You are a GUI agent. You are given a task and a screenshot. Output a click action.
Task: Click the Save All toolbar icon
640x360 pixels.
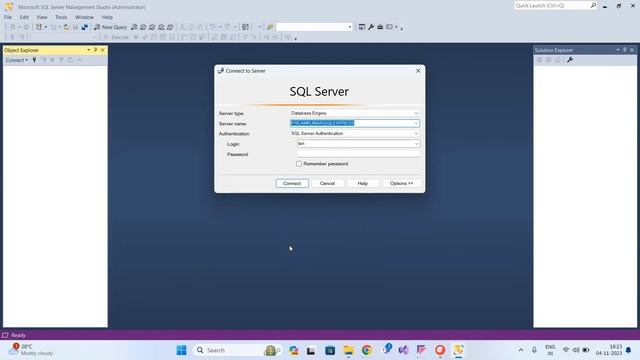tap(84, 27)
